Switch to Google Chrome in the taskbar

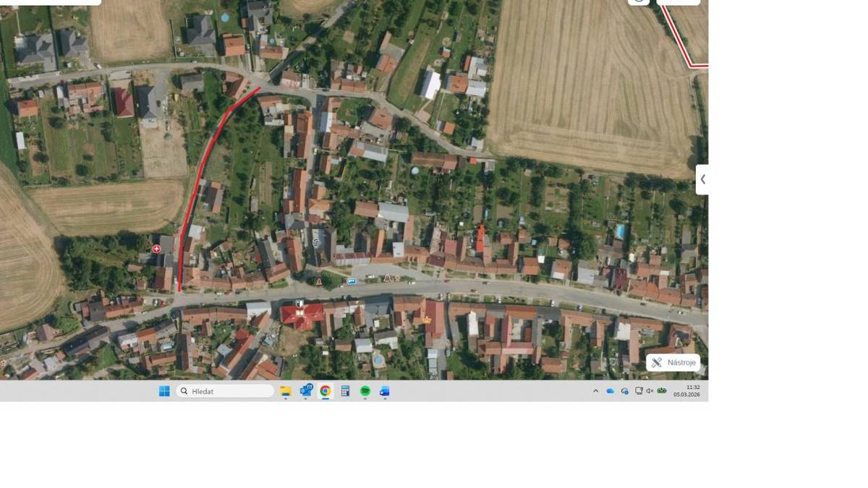(325, 391)
